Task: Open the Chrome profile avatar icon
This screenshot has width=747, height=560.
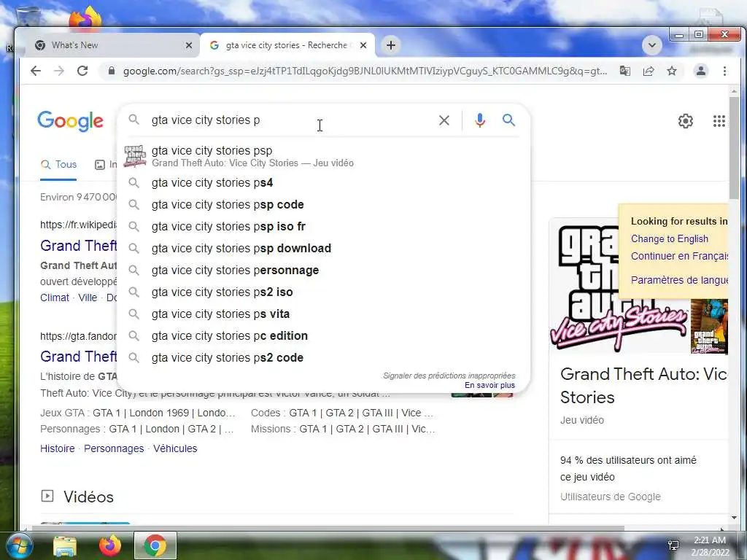Action: pyautogui.click(x=701, y=71)
